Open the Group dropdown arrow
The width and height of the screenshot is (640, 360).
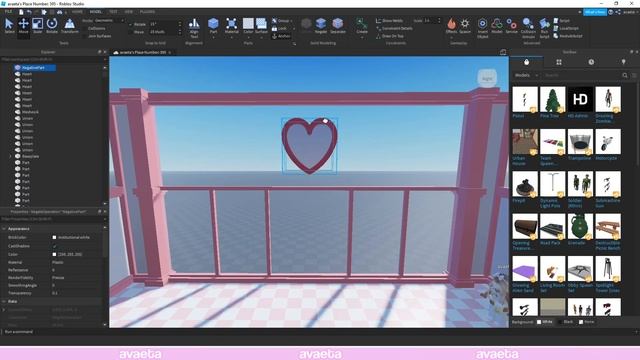(x=291, y=21)
